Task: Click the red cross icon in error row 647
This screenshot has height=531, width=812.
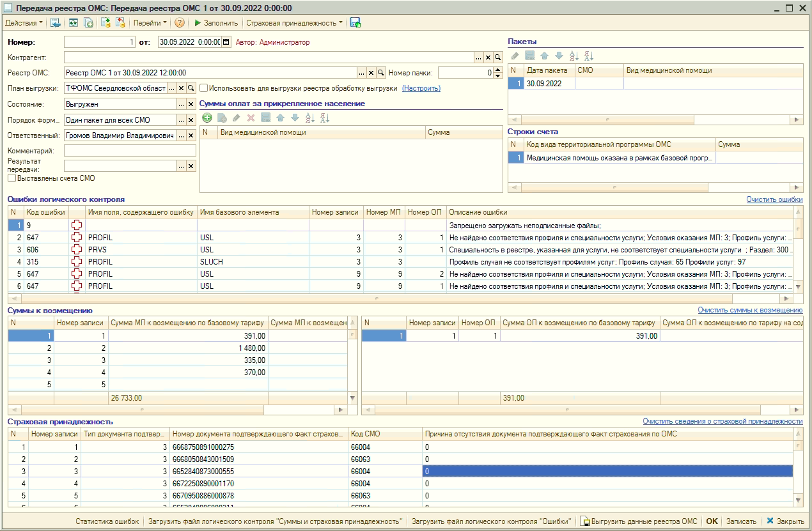Action: coord(77,237)
